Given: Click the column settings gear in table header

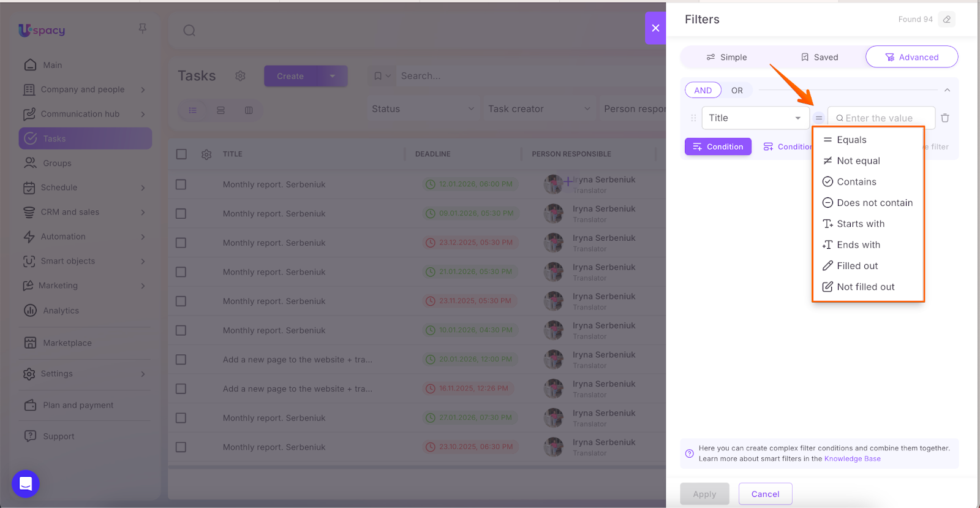Looking at the screenshot, I should [206, 154].
